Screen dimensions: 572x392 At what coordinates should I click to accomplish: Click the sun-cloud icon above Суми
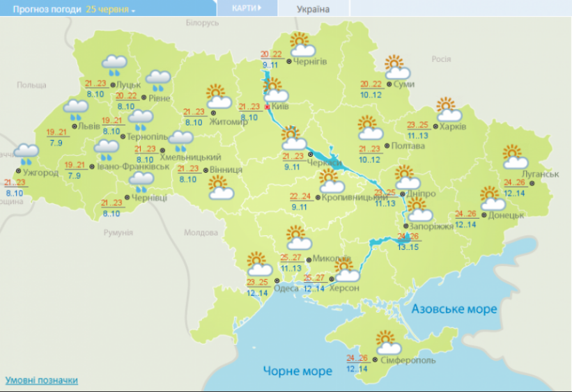[397, 68]
